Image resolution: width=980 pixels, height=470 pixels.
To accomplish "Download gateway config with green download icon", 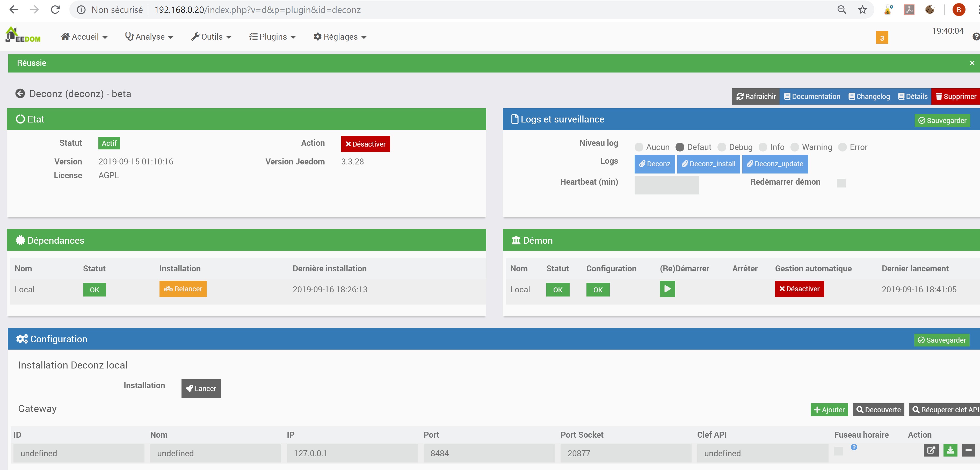I will (950, 450).
